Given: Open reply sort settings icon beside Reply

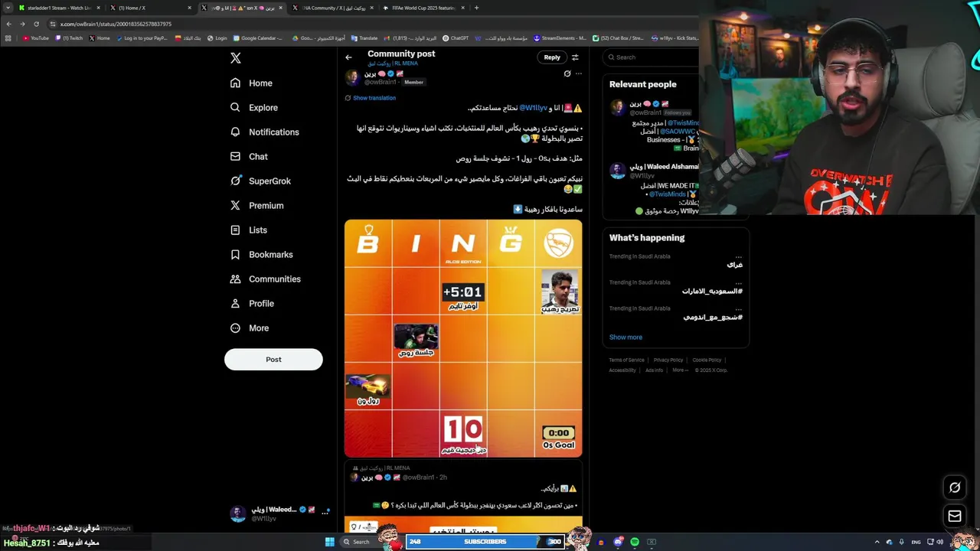Looking at the screenshot, I should click(x=575, y=57).
